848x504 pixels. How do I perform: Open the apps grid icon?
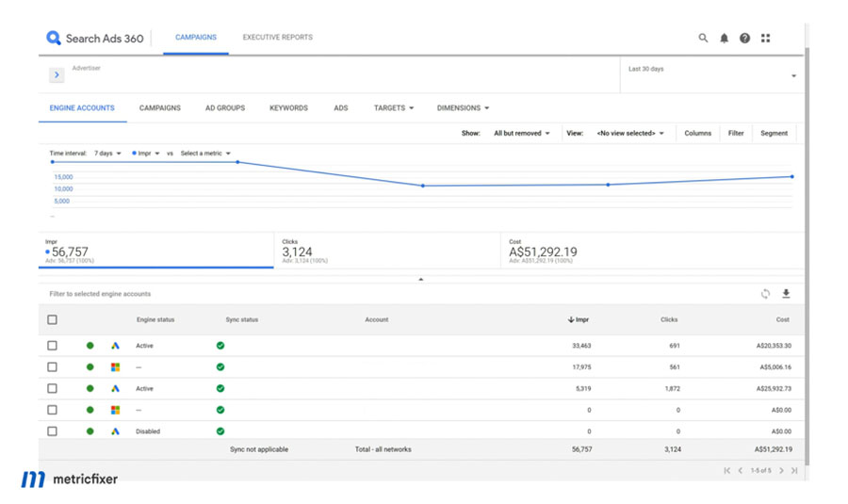[x=765, y=38]
